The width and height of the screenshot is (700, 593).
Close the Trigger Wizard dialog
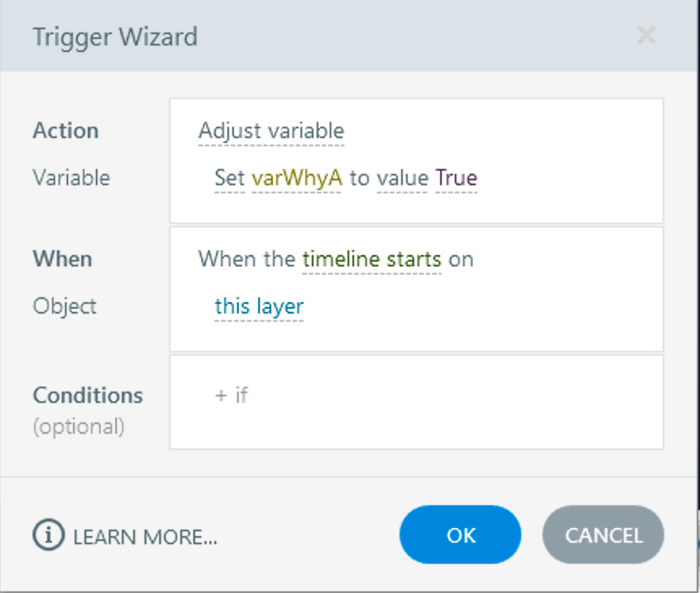coord(646,36)
